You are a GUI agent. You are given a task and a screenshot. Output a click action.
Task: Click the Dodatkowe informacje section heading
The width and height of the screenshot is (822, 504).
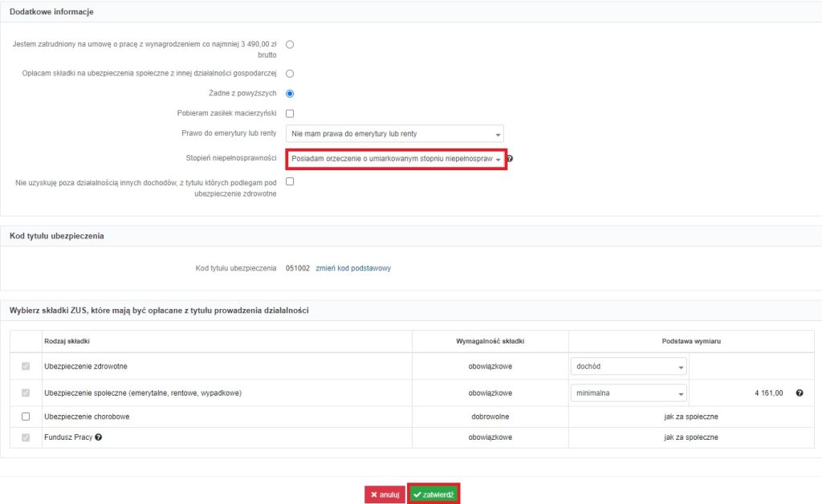[51, 11]
